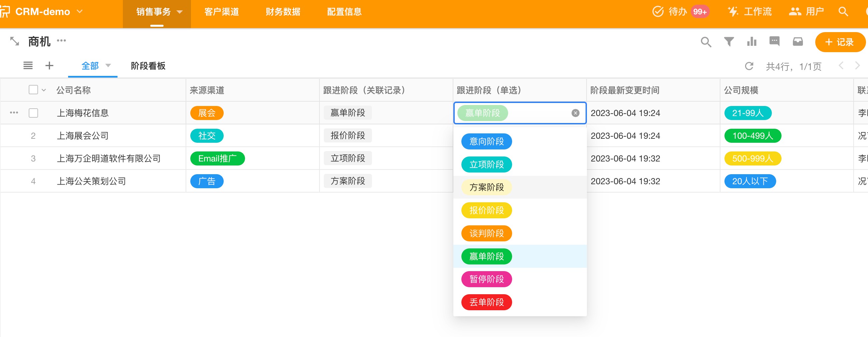Image resolution: width=868 pixels, height=337 pixels.
Task: Click the 记录 add button
Action: (x=839, y=42)
